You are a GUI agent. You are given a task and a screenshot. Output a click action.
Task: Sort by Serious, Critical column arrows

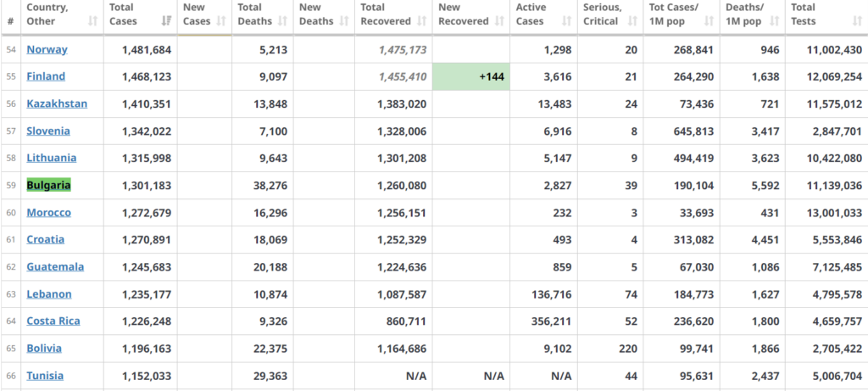[632, 21]
